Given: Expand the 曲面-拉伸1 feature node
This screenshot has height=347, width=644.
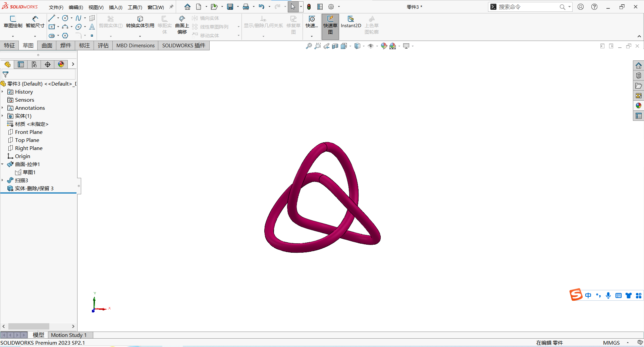Looking at the screenshot, I should [x=3, y=164].
